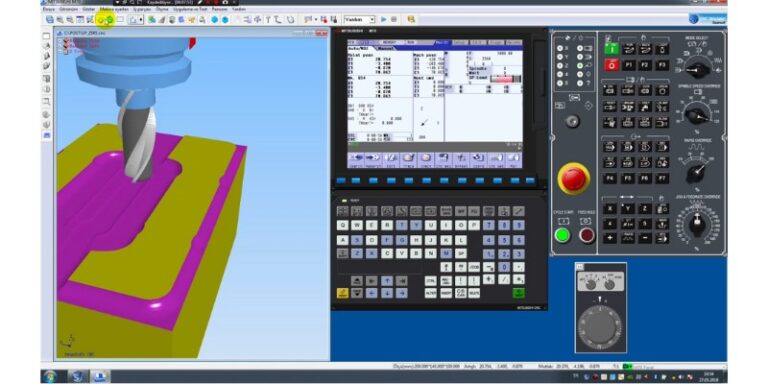Open the Windows Start button
Viewport: 768px width, 384px height.
tap(50, 377)
